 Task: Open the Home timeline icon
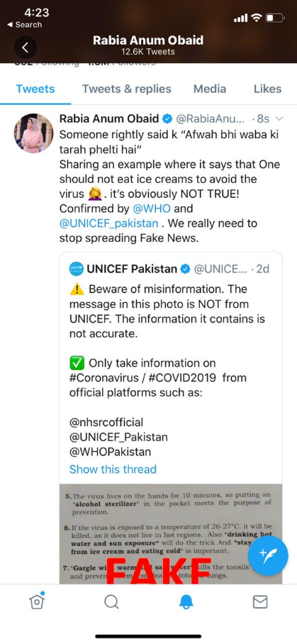[37, 601]
